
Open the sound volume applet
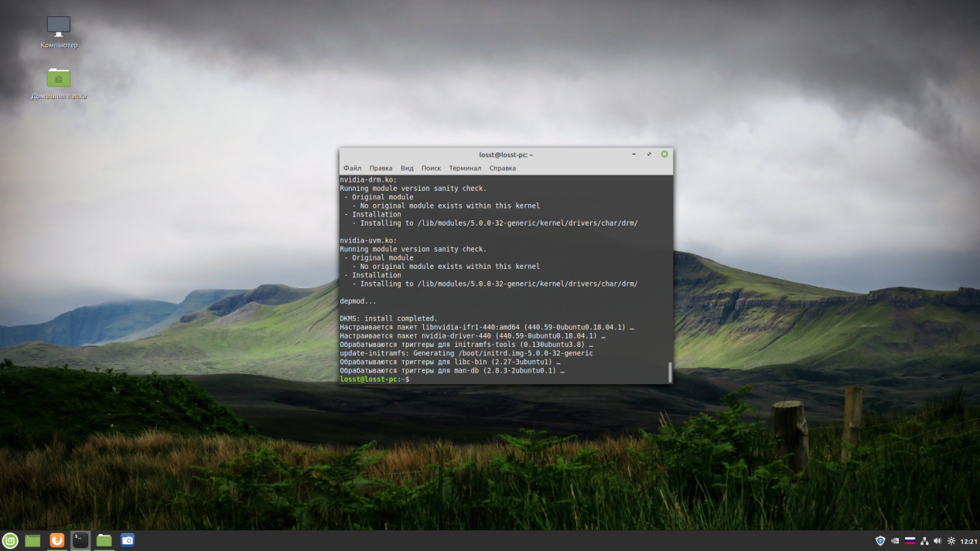937,541
